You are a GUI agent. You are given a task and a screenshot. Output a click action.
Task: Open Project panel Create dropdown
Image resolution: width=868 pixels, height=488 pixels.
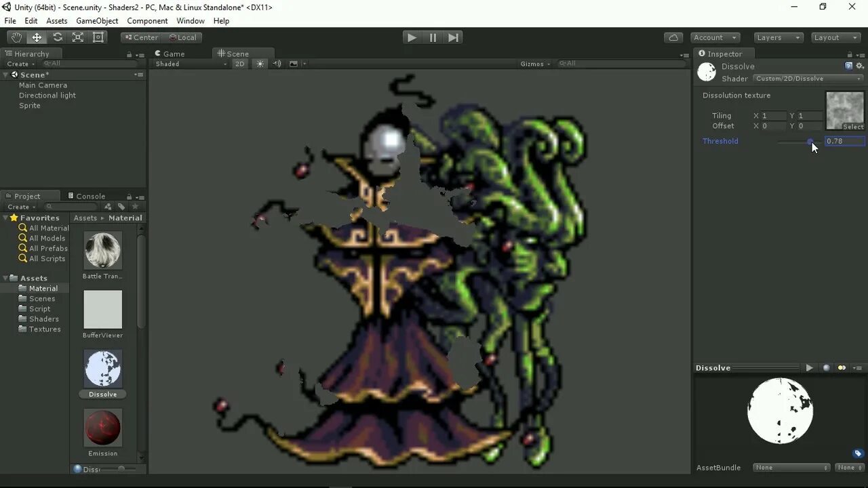[21, 207]
